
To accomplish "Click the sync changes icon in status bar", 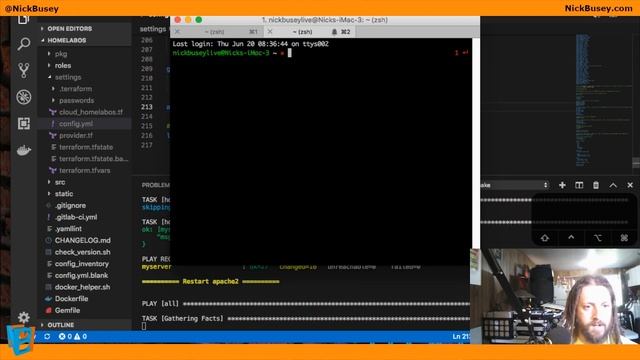I will coord(47,336).
